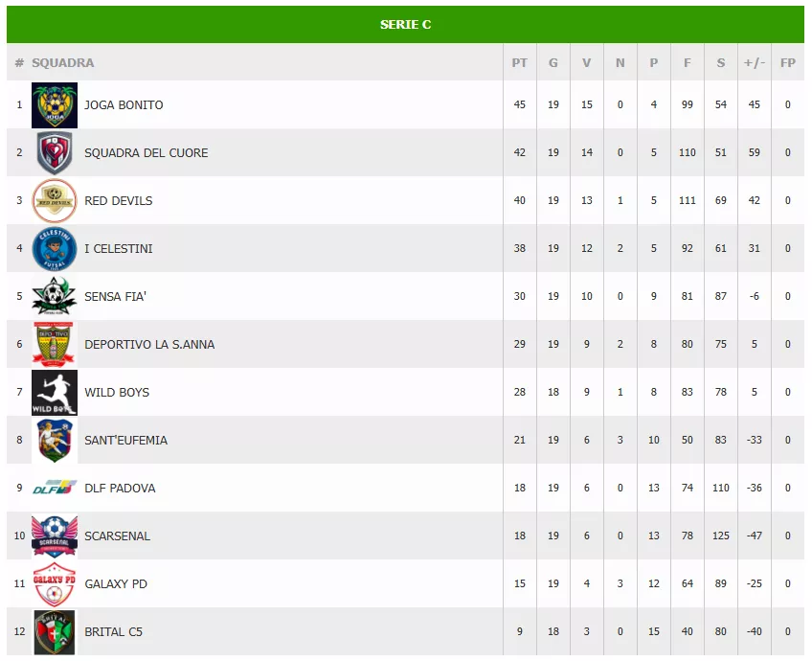Click the DLF Padova logo
The image size is (812, 661).
click(53, 489)
